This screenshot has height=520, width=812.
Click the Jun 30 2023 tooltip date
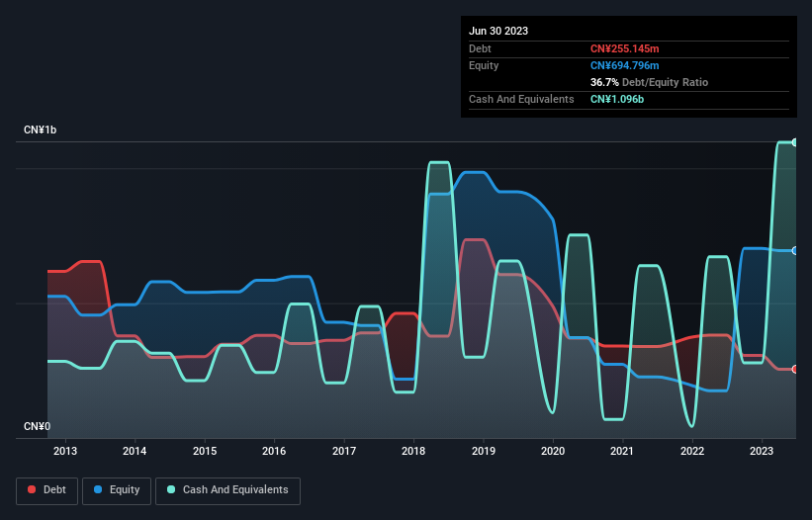(498, 31)
